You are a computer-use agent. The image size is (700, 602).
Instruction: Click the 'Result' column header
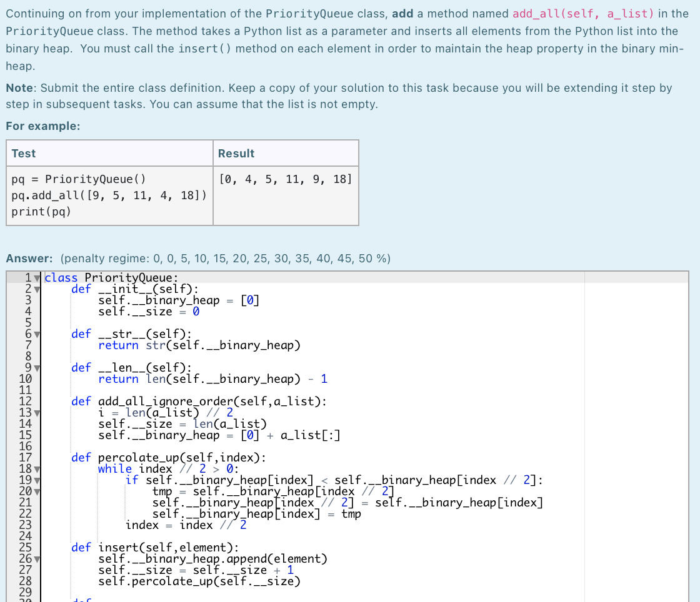pyautogui.click(x=236, y=154)
